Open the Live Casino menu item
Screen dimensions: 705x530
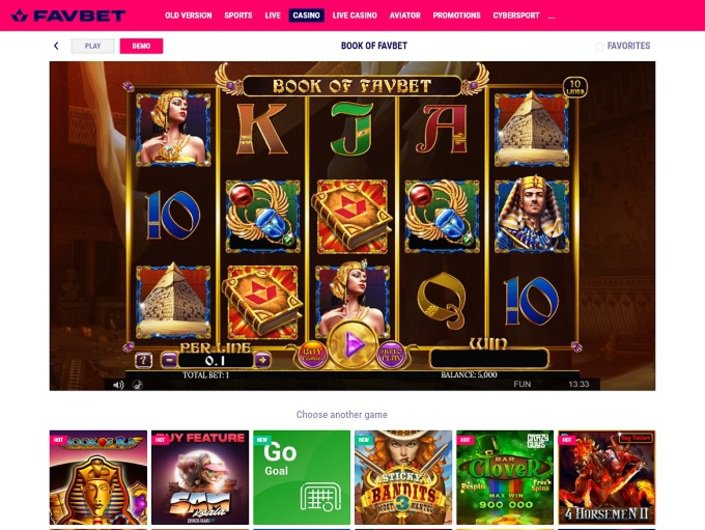[354, 15]
